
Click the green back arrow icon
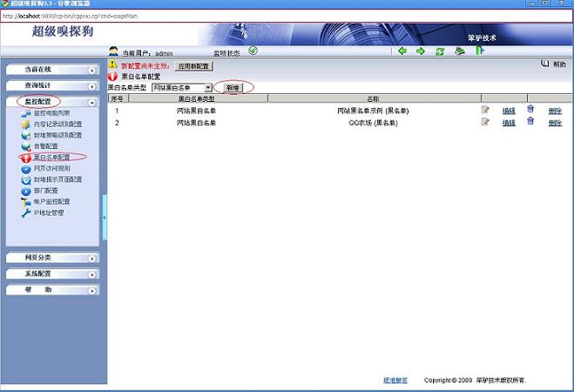click(x=402, y=51)
